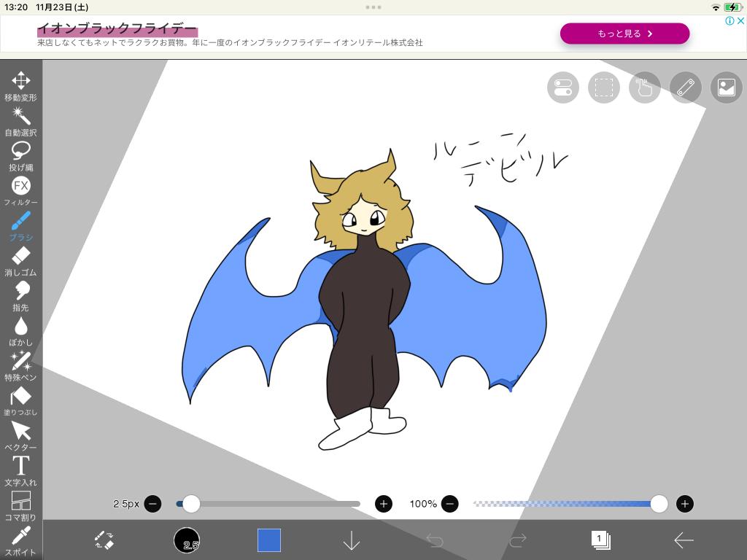747x560 pixels.
Task: Toggle the stabilizer hand icon
Action: (x=644, y=87)
